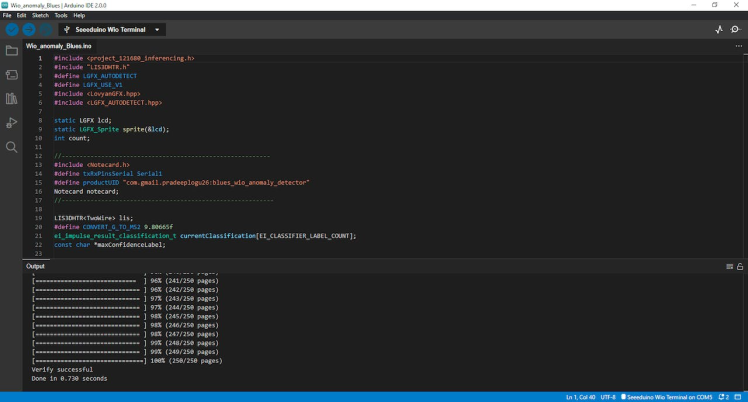Open the Serial Monitor
The width and height of the screenshot is (748, 402).
(x=736, y=30)
